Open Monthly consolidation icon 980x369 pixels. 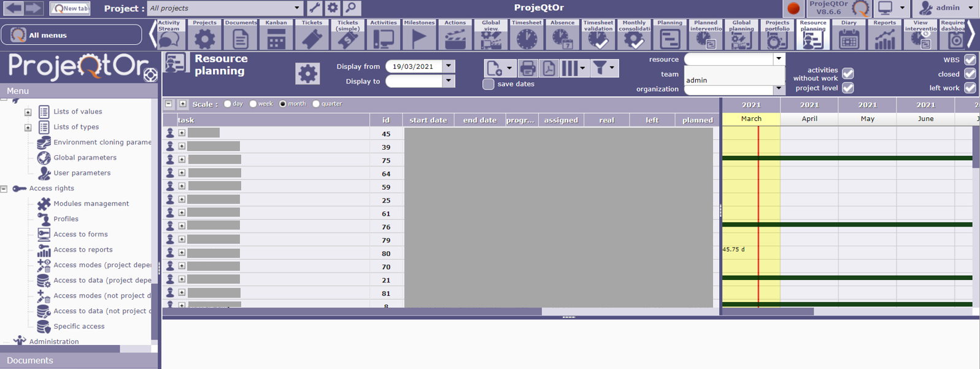coord(634,35)
